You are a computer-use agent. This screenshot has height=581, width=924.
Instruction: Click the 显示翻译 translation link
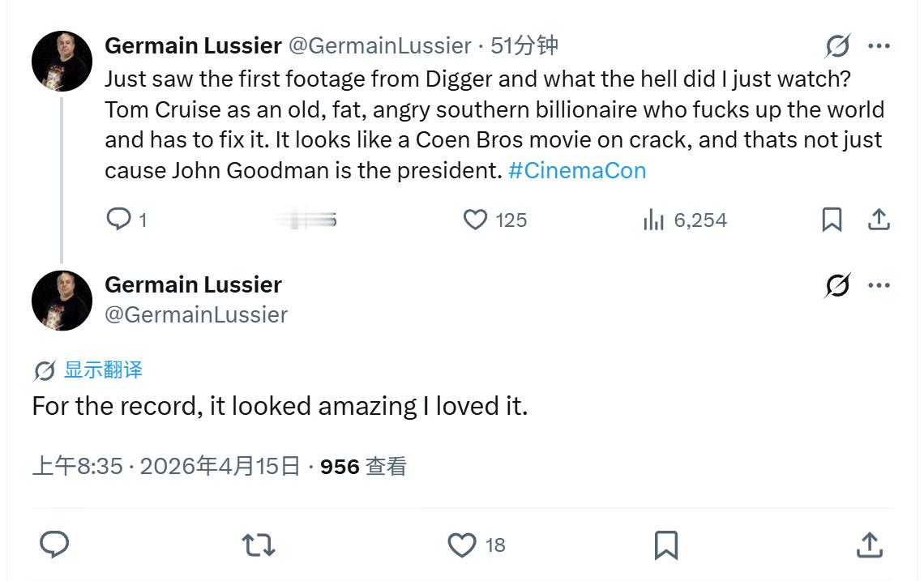(103, 370)
